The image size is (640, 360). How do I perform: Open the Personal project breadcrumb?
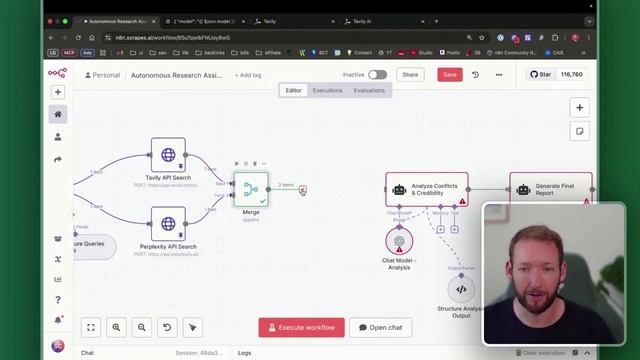point(102,75)
